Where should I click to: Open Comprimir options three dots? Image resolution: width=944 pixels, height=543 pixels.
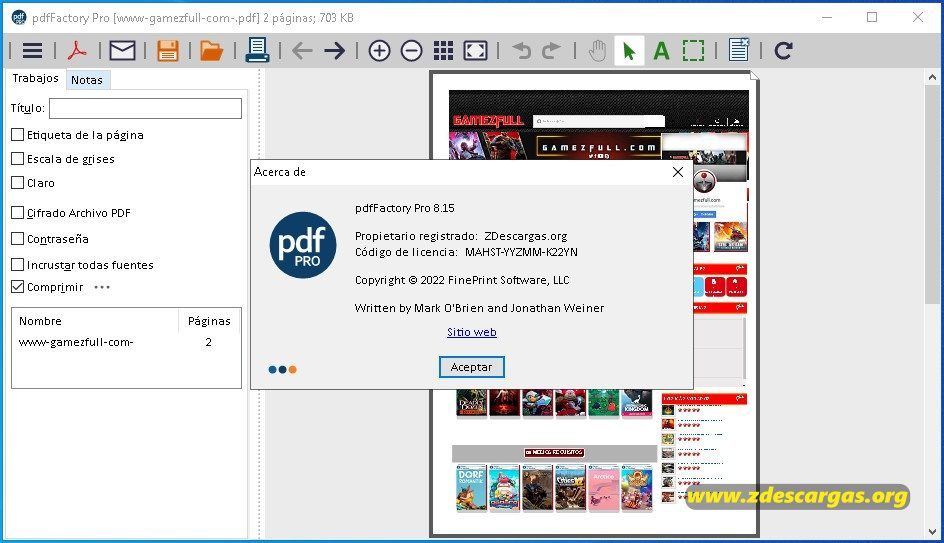click(102, 287)
